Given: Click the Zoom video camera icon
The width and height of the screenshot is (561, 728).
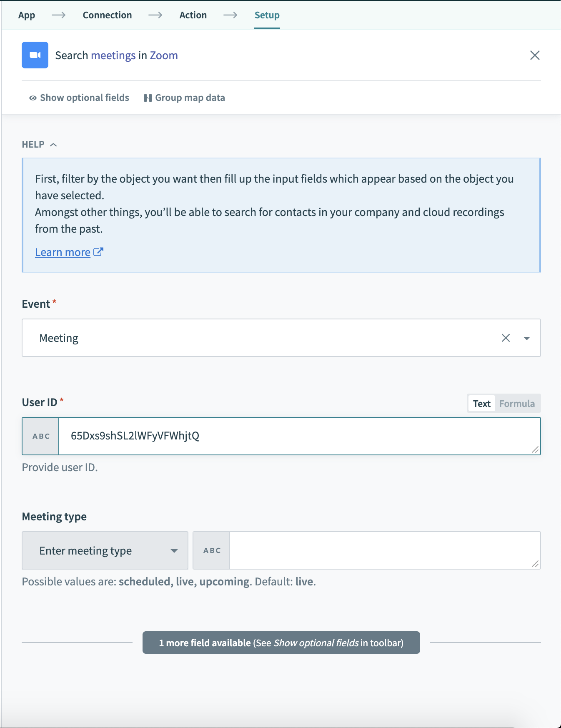Looking at the screenshot, I should click(x=35, y=55).
